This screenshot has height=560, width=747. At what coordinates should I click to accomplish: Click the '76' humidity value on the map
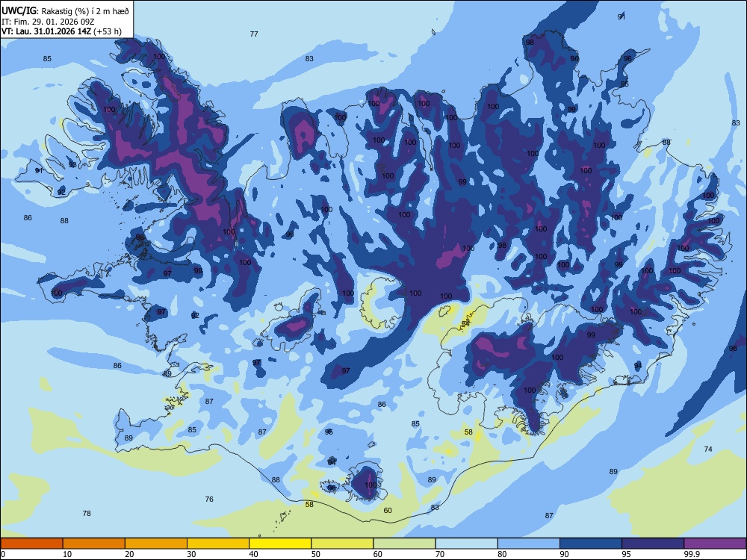pos(209,499)
